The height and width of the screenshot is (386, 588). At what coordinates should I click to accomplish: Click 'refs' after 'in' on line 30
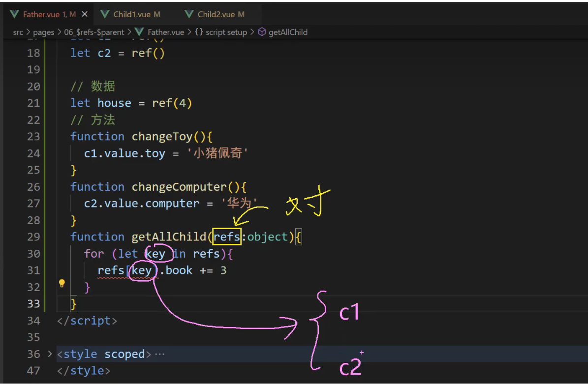coord(207,254)
